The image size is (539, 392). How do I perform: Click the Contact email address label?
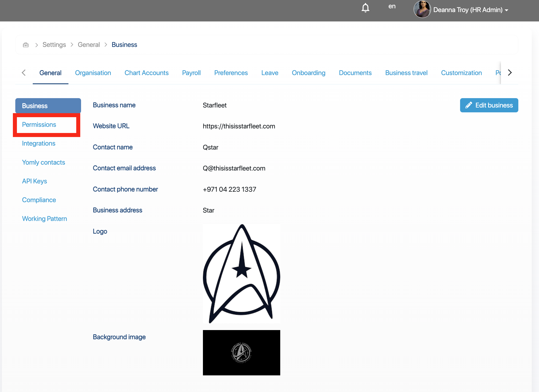[x=124, y=168]
